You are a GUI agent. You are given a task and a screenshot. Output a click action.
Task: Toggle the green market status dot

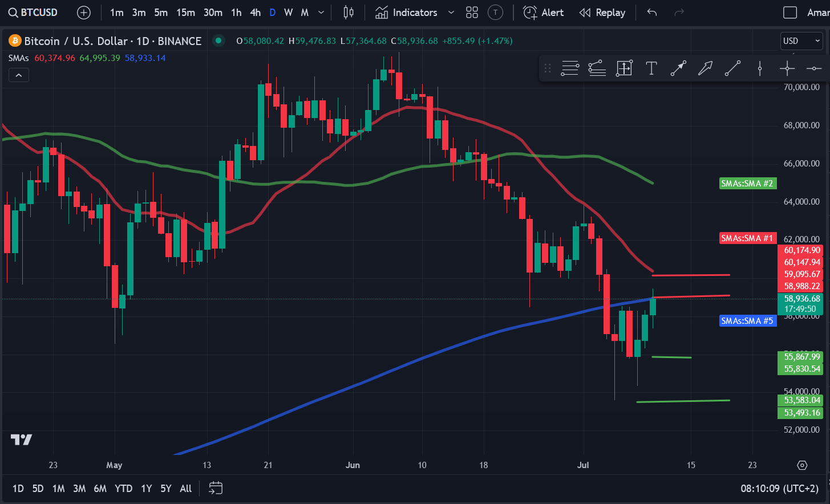(218, 40)
